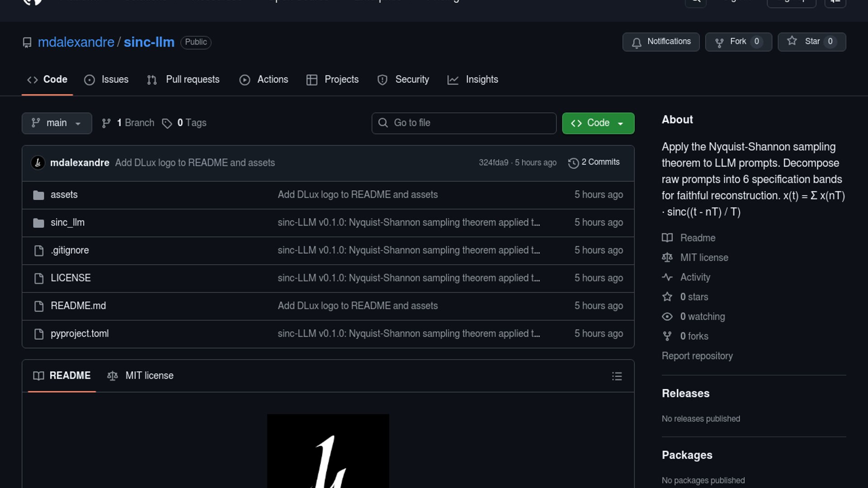
Task: Star the sinc-llm repository
Action: [x=811, y=42]
